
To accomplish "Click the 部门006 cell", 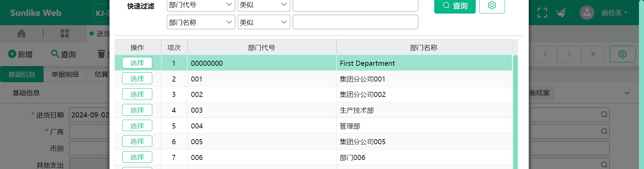I will pos(424,157).
